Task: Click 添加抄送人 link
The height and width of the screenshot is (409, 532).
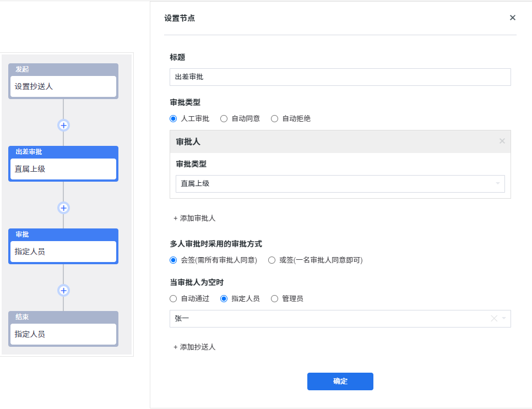Action: tap(194, 347)
